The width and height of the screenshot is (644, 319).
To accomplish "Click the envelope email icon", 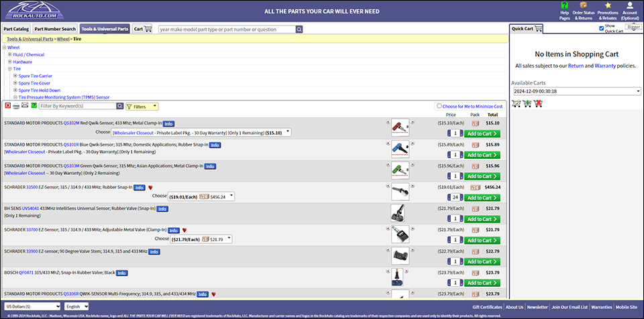I will [25, 106].
